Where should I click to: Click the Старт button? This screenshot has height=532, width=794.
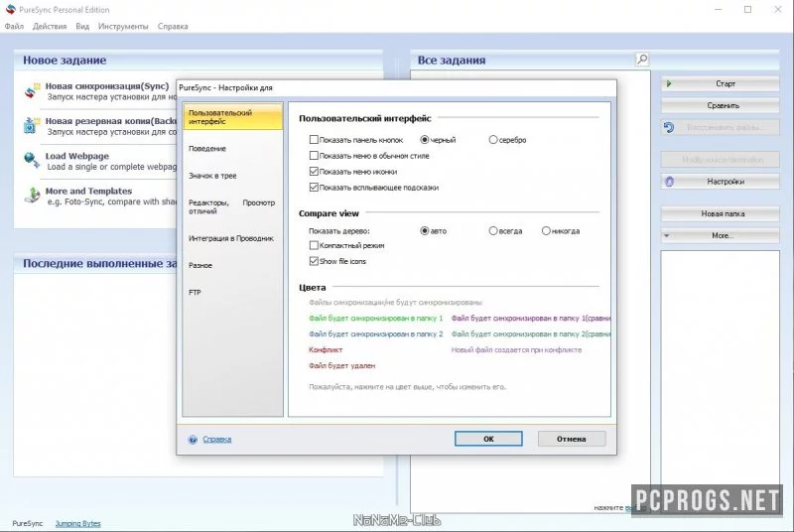720,83
